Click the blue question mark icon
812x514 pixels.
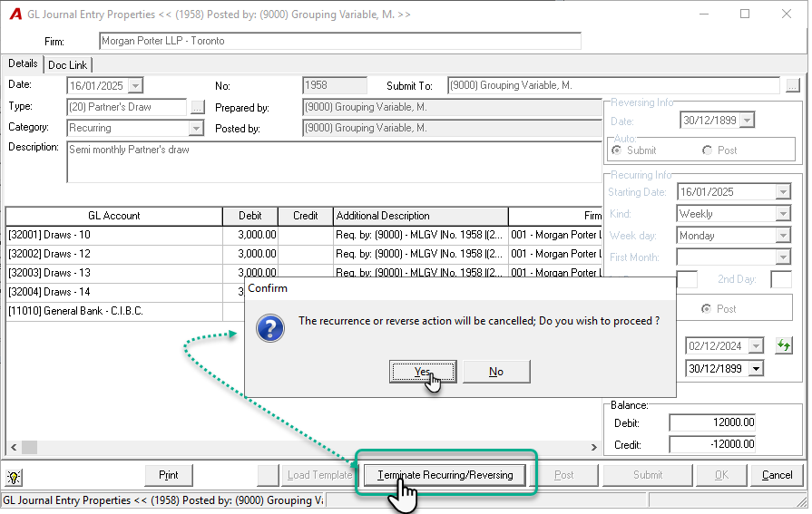tap(270, 328)
